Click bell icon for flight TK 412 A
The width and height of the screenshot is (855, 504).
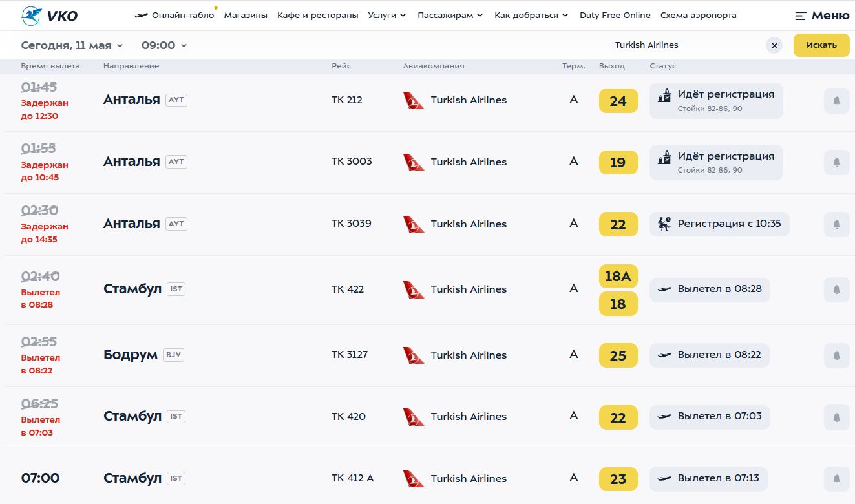click(x=836, y=479)
